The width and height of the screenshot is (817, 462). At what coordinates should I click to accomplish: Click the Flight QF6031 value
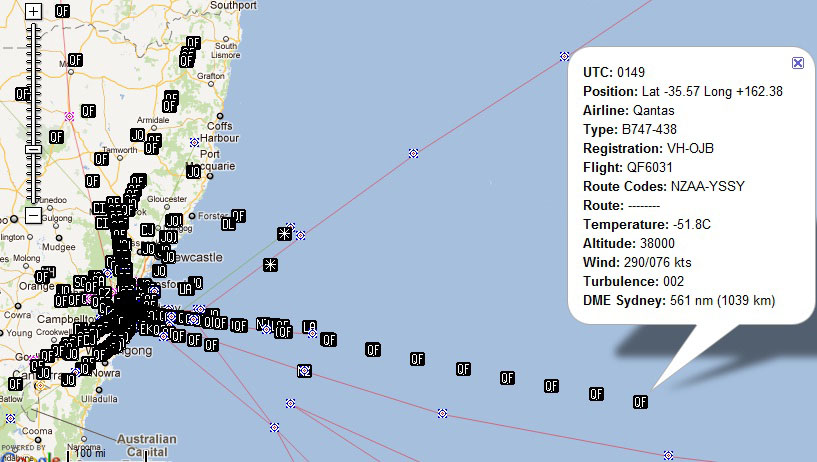coord(649,167)
